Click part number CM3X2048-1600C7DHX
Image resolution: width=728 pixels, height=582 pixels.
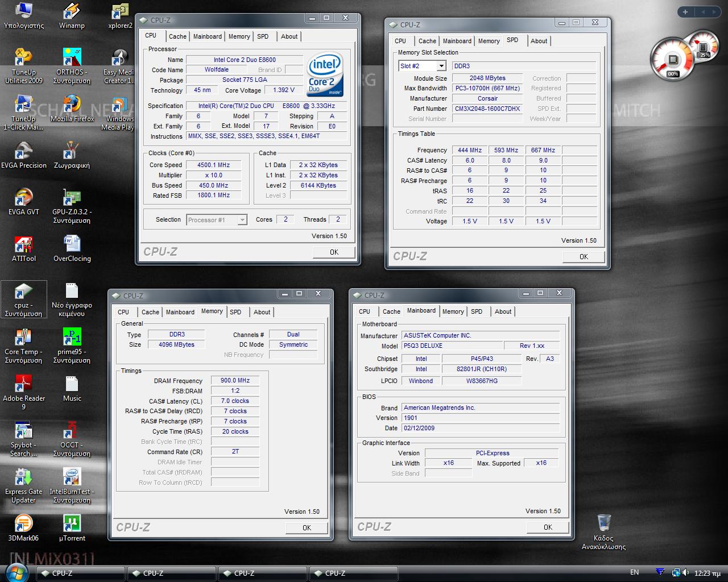coord(487,109)
